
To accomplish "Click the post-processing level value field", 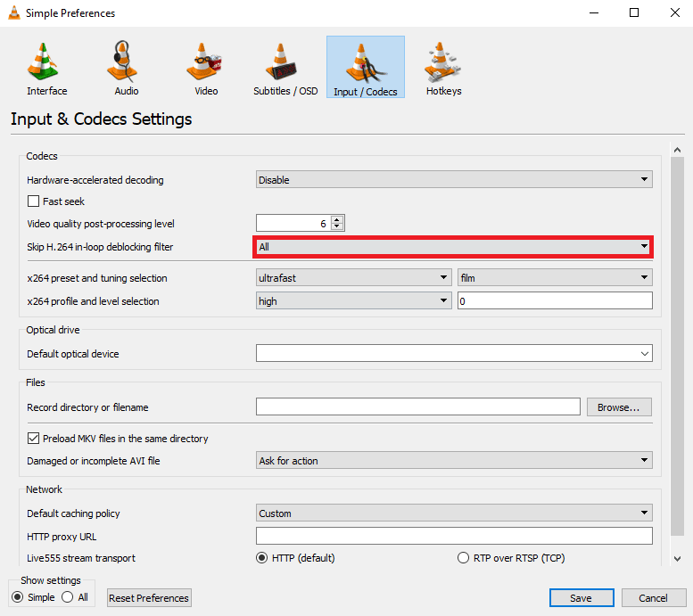I will (293, 223).
